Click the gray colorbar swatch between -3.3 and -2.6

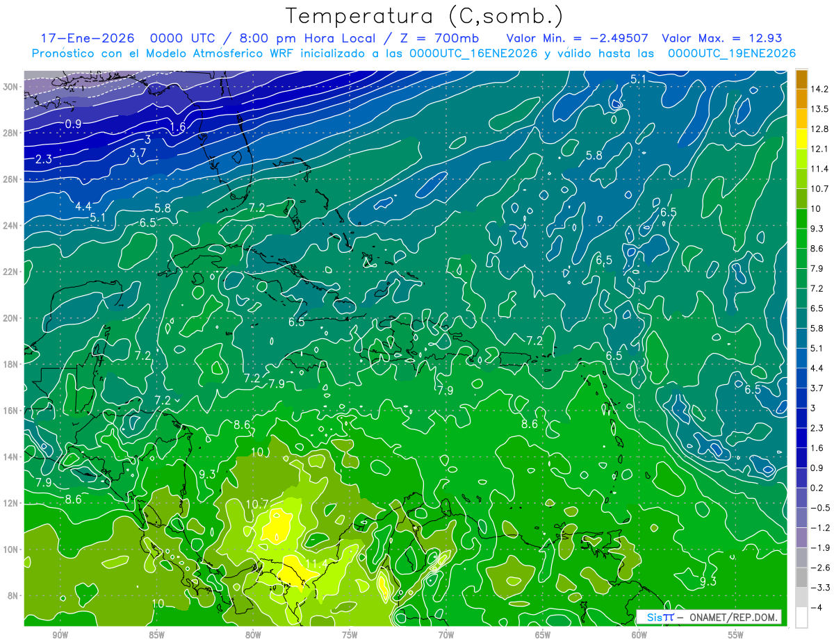[801, 577]
